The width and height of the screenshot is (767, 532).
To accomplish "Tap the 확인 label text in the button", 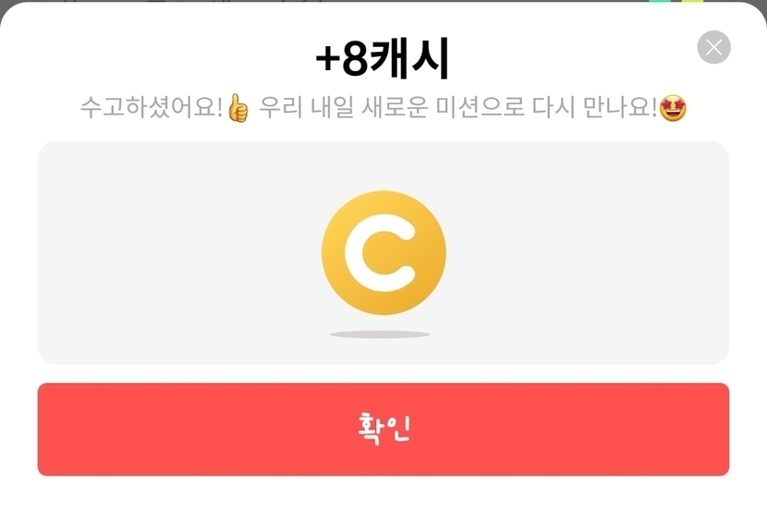I will (384, 429).
